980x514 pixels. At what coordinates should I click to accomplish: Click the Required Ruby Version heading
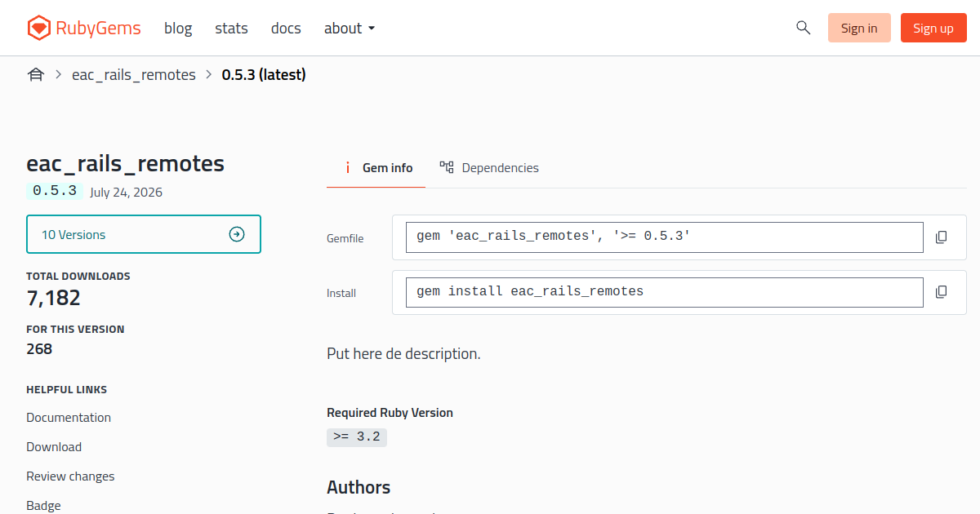pyautogui.click(x=390, y=413)
